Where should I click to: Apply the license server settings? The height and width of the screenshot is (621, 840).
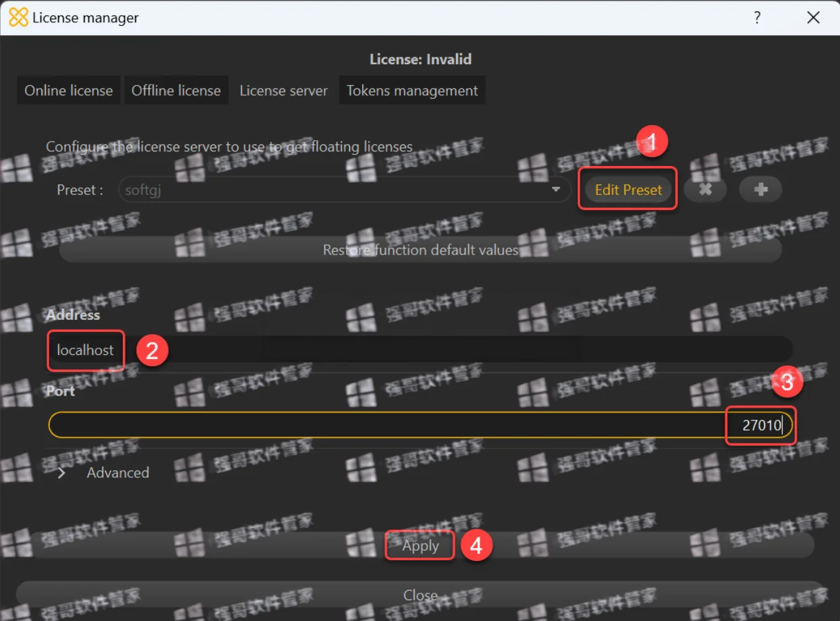420,545
